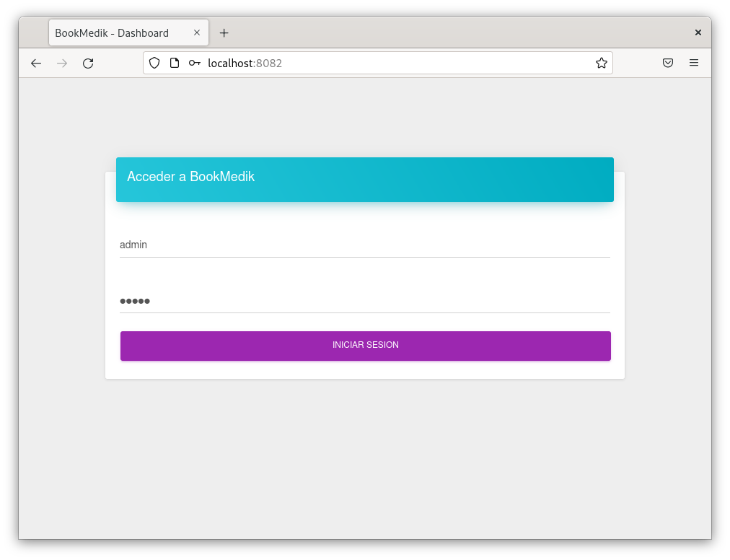Show site information via page icon

pyautogui.click(x=174, y=63)
